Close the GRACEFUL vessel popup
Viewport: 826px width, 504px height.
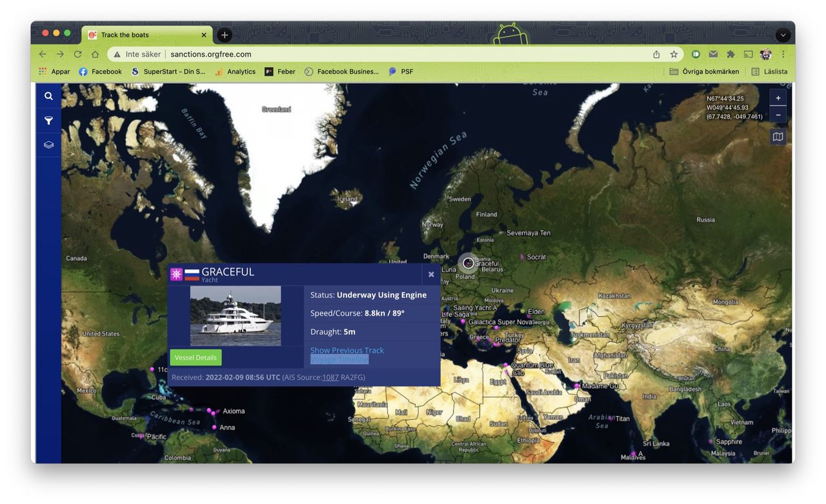431,274
